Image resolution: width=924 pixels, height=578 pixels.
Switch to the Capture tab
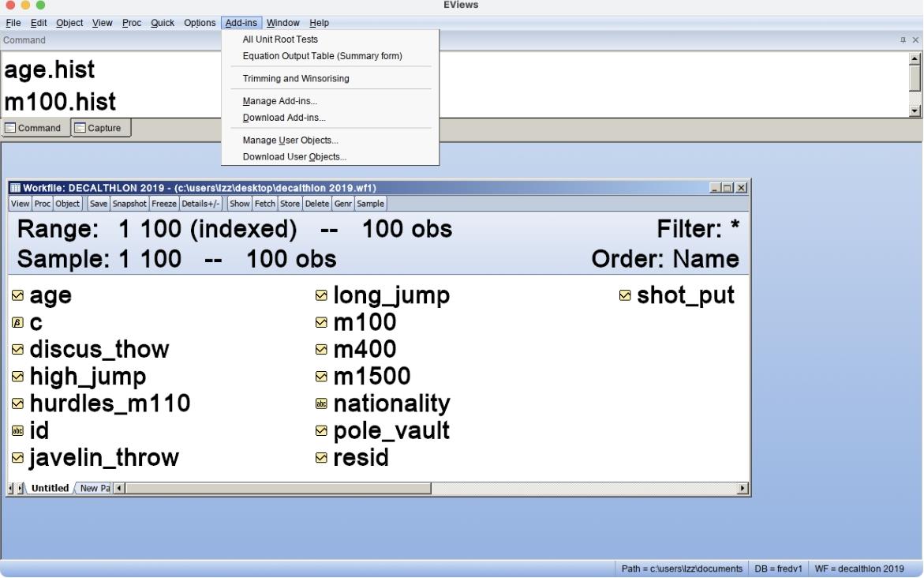pos(100,129)
